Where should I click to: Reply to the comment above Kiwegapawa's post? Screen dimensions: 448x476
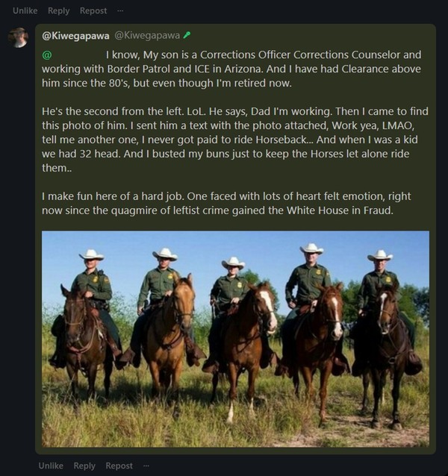pos(59,11)
